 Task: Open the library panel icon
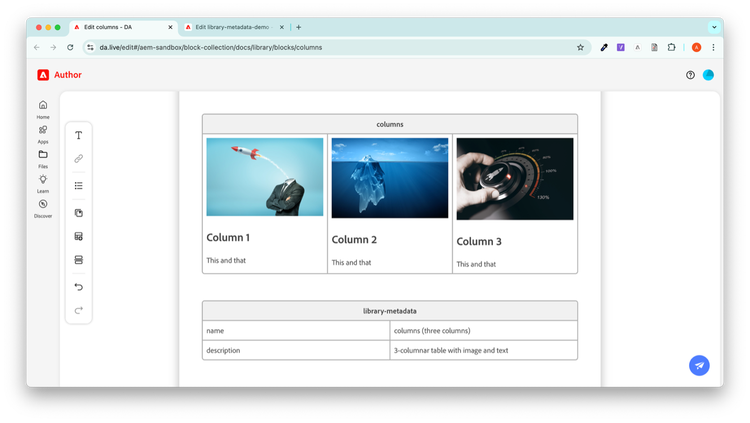pos(79,213)
